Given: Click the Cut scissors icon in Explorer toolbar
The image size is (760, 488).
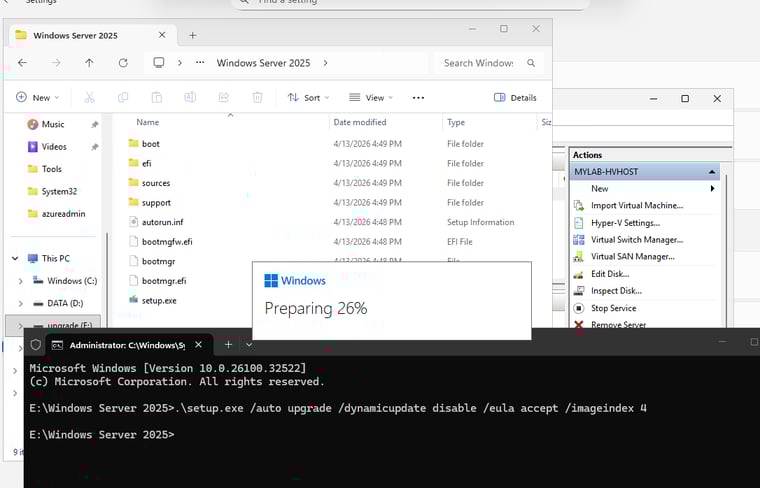Looking at the screenshot, I should 89,97.
